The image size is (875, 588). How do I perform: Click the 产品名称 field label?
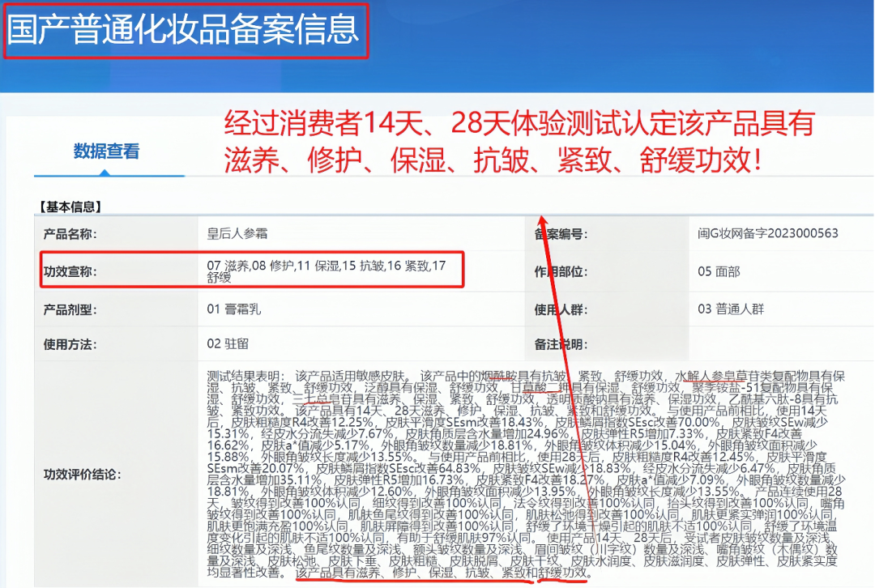coord(70,234)
